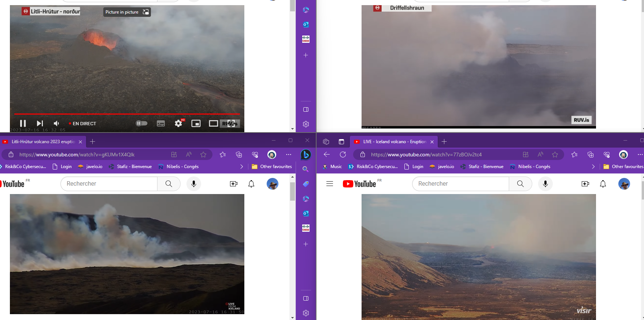Open Other favourites folder in Litli-Hrútur window
644x320 pixels.
pyautogui.click(x=272, y=167)
